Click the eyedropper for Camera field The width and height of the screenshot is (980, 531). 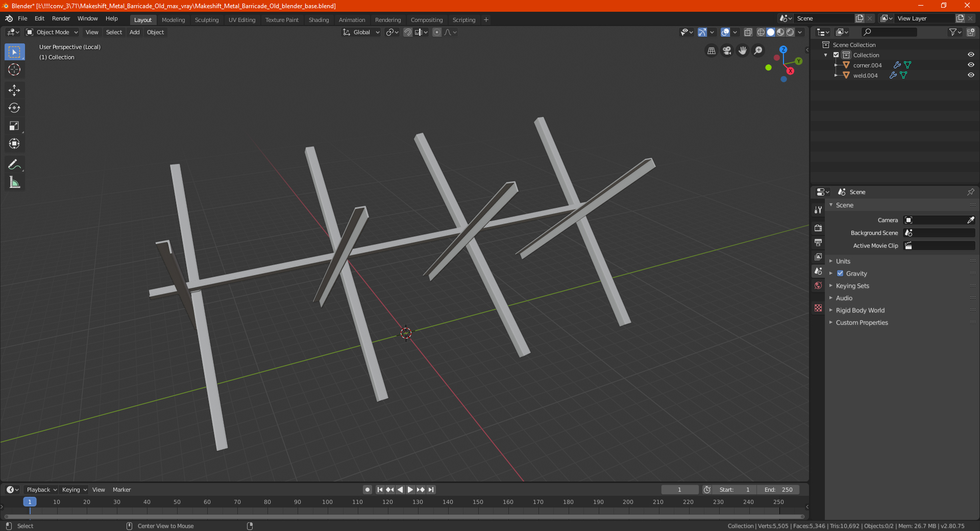970,220
